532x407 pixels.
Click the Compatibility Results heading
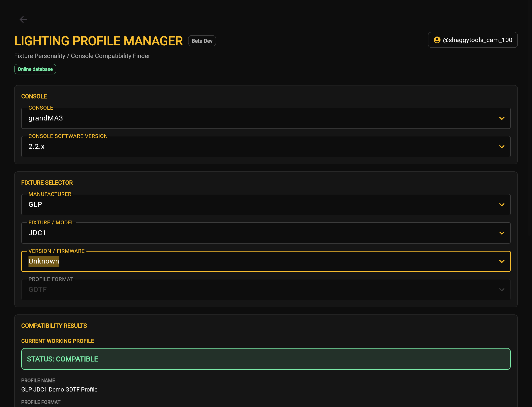54,326
